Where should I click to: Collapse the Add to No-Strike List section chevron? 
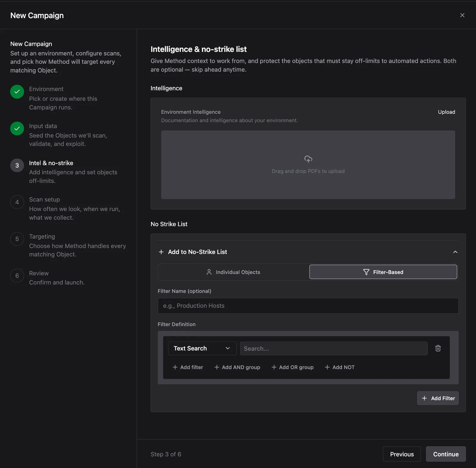[x=455, y=252]
